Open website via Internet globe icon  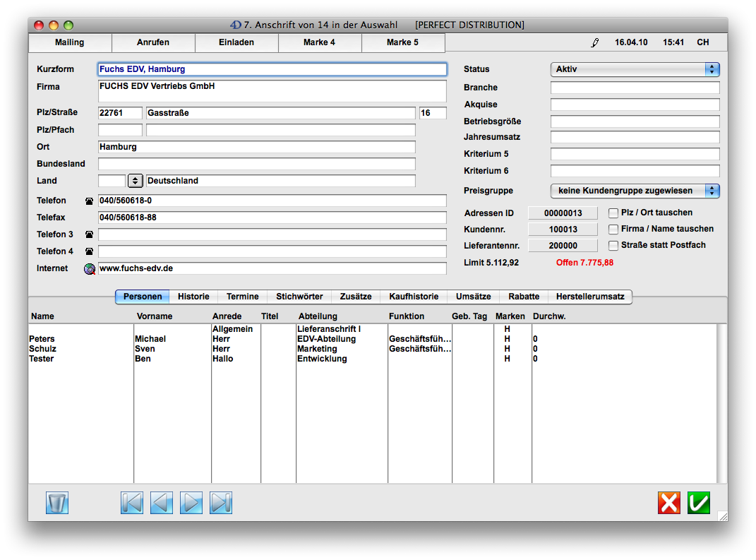pos(90,269)
